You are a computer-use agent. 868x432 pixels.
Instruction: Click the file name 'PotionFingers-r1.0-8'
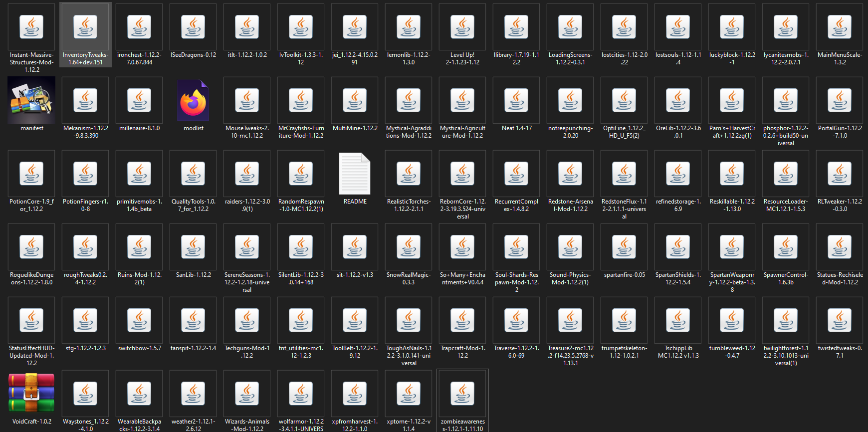85,205
